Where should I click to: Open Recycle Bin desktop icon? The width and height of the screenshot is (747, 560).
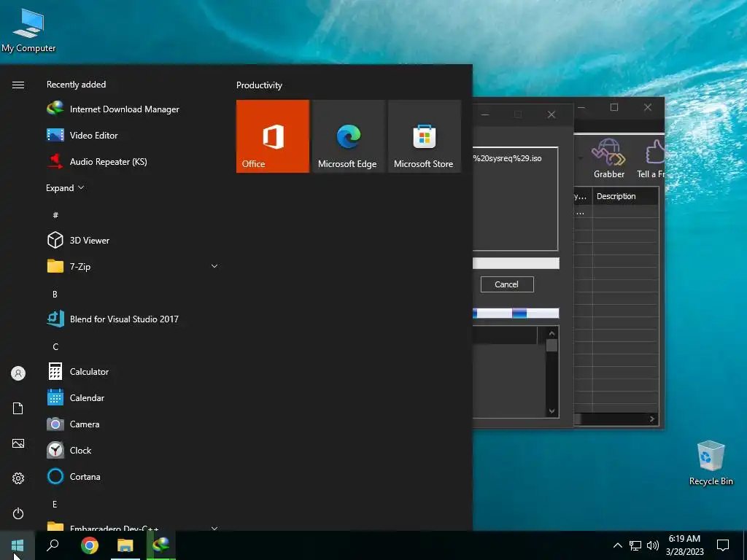(x=711, y=463)
